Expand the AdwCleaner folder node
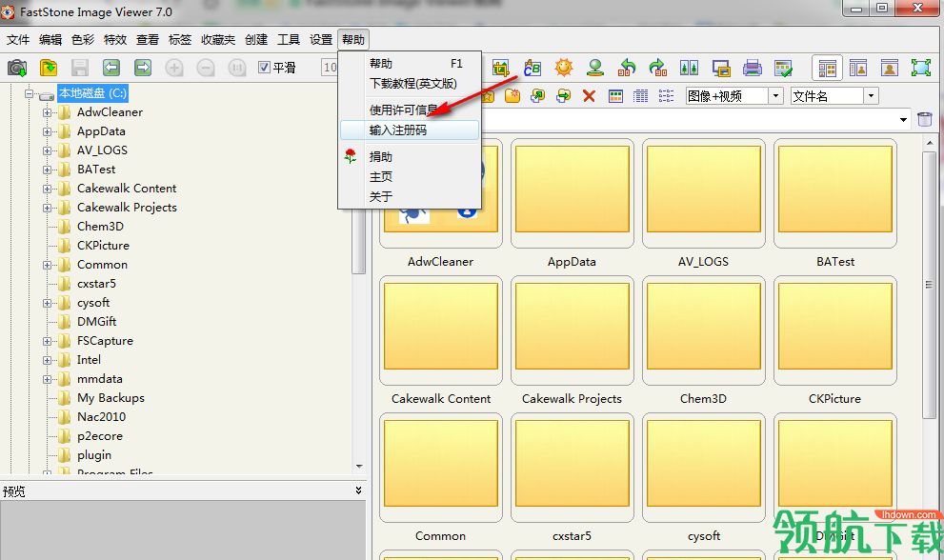The image size is (944, 560). click(47, 112)
